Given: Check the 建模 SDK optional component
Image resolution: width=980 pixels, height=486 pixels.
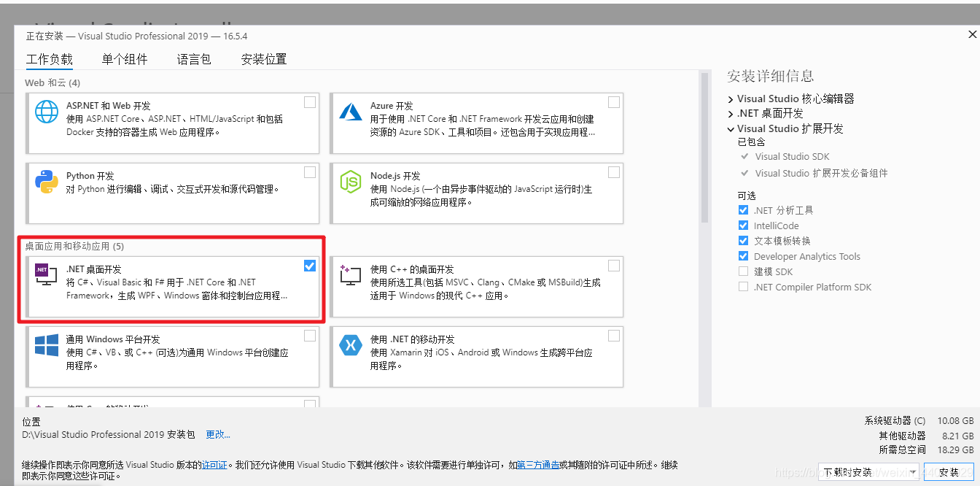Looking at the screenshot, I should [743, 271].
